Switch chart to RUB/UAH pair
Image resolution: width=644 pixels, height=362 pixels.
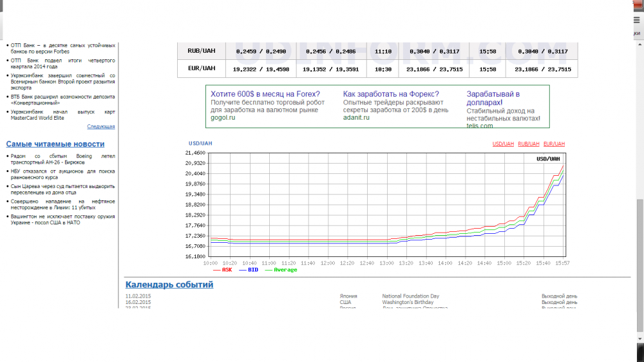(529, 144)
